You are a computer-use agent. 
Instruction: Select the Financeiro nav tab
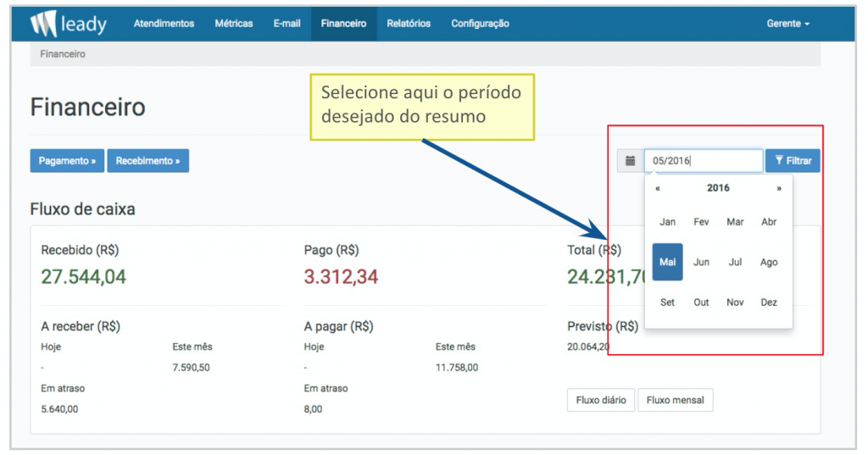pyautogui.click(x=344, y=23)
